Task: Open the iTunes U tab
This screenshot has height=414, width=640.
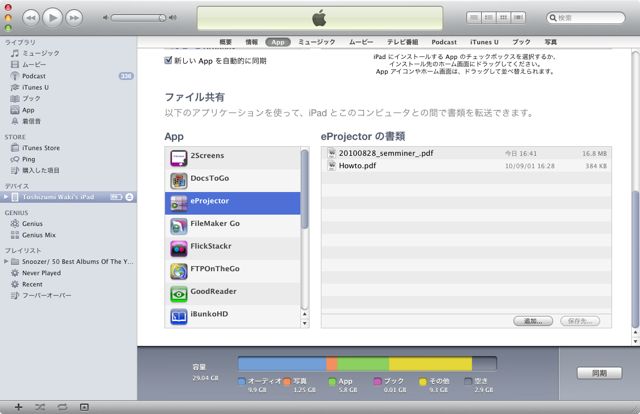Action: (484, 42)
